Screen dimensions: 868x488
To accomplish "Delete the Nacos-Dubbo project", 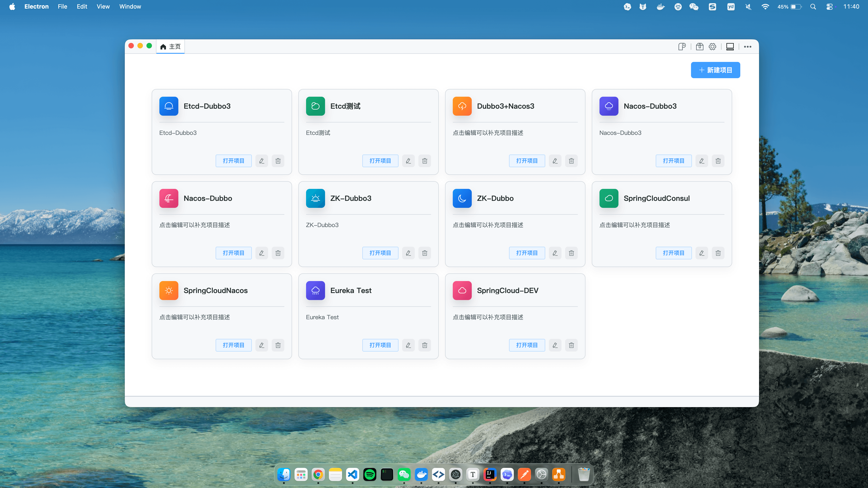I will click(x=278, y=253).
